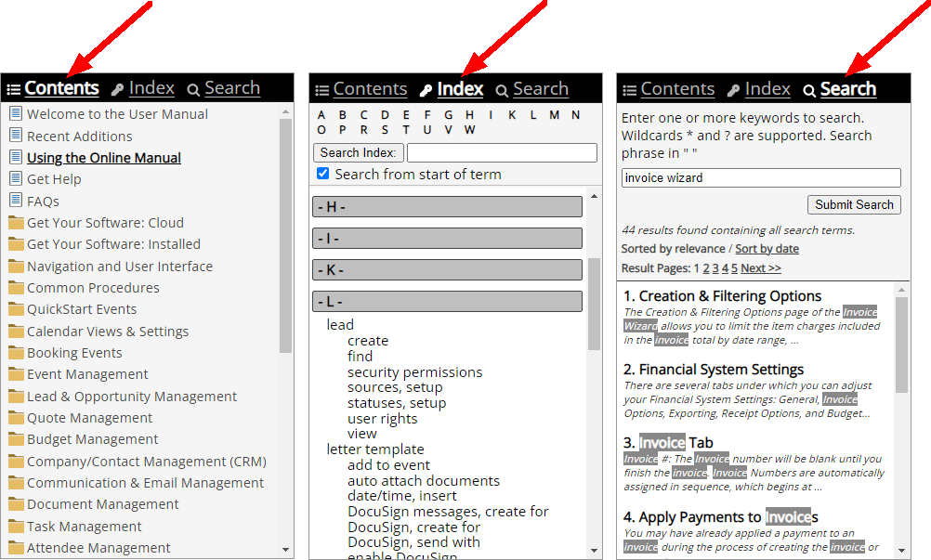931x560 pixels.
Task: Open 'security permissions' index entry
Action: (415, 372)
